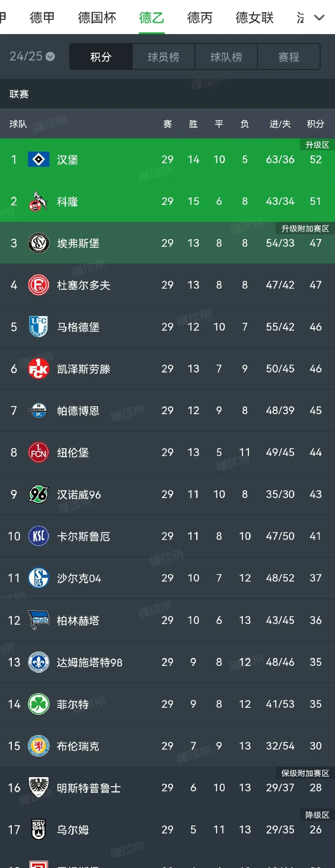Click the Kaiserslautern (凯泽斯劳滕) red logo
Screen dimensions: 335x868
38,368
